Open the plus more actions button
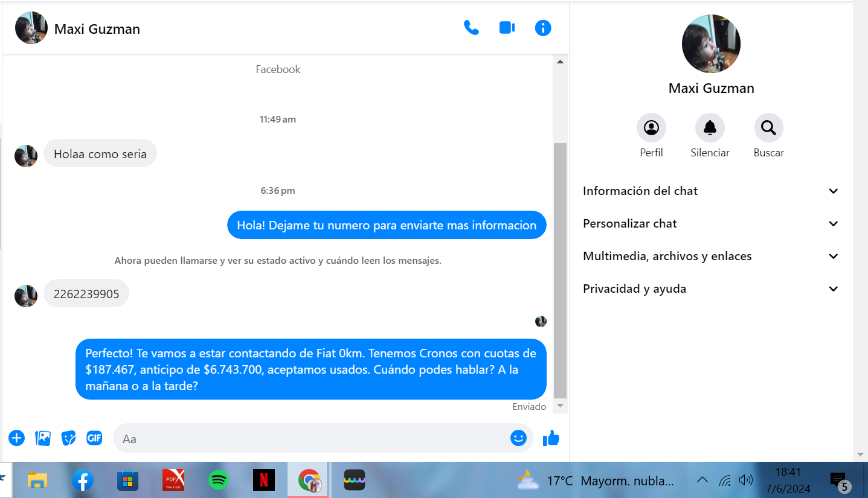Screen dimensions: 868x498 pos(17,438)
